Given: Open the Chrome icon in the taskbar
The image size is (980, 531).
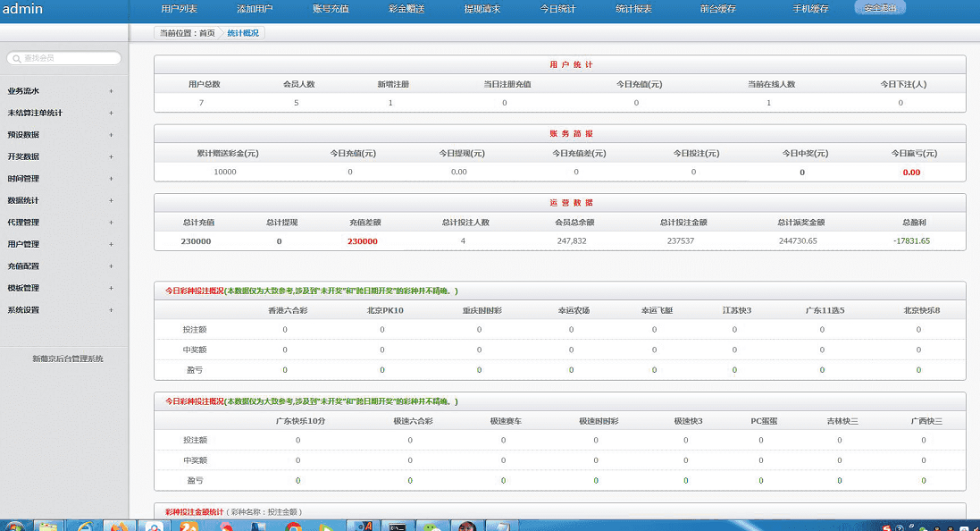Looking at the screenshot, I should (x=293, y=526).
